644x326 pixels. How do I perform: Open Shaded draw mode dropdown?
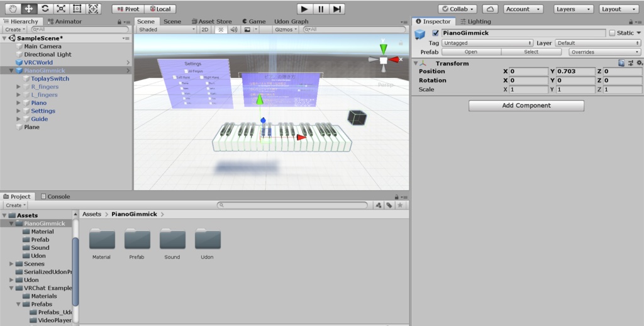pyautogui.click(x=166, y=30)
